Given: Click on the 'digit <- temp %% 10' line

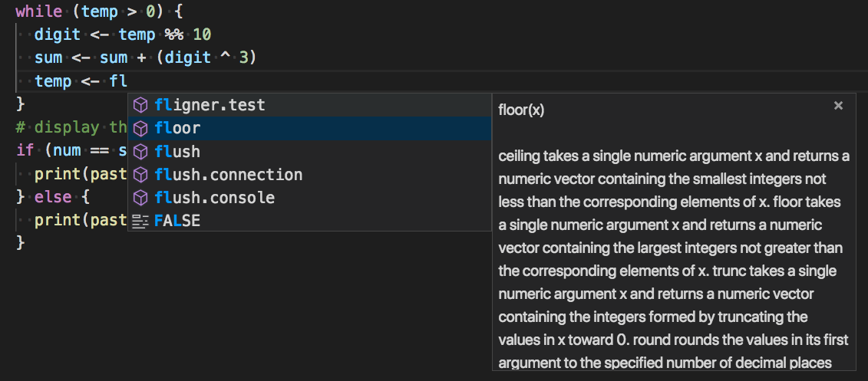Looking at the screenshot, I should coord(123,34).
